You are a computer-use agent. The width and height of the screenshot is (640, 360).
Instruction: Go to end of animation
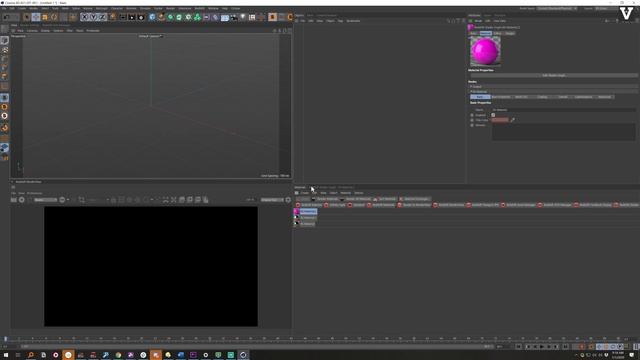click(566, 347)
